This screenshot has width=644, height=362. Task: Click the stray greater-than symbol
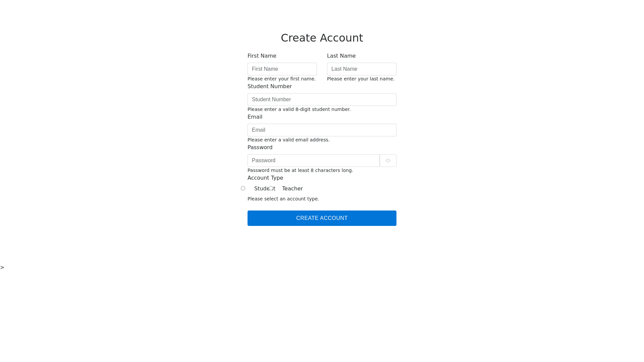click(x=2, y=267)
